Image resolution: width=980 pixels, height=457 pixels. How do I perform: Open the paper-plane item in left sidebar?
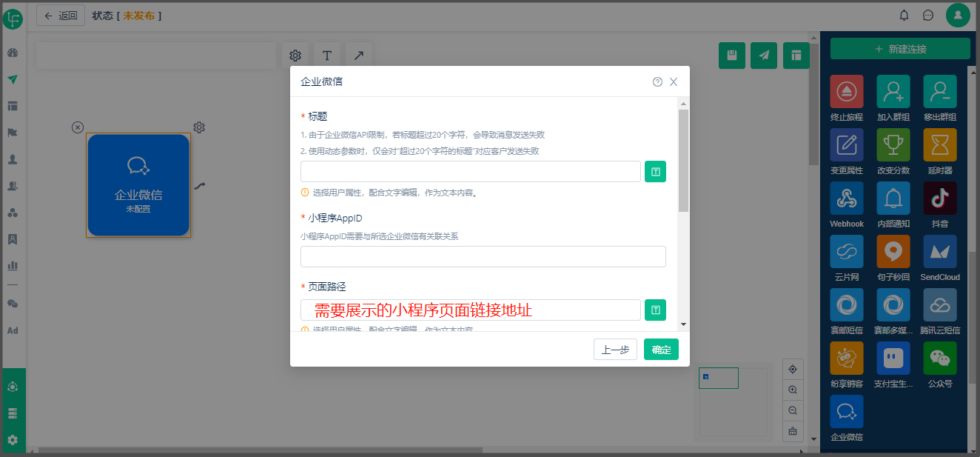(x=13, y=79)
